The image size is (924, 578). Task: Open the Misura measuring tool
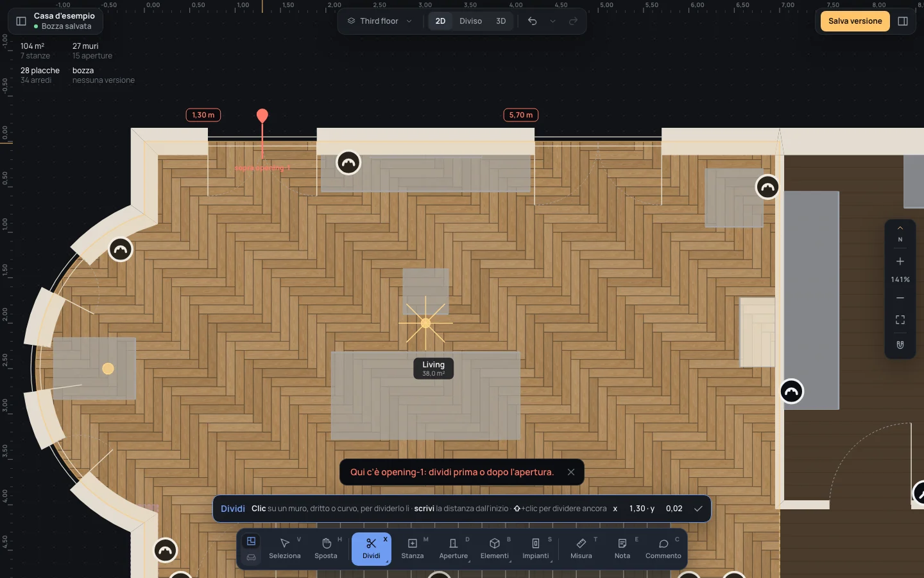(581, 549)
